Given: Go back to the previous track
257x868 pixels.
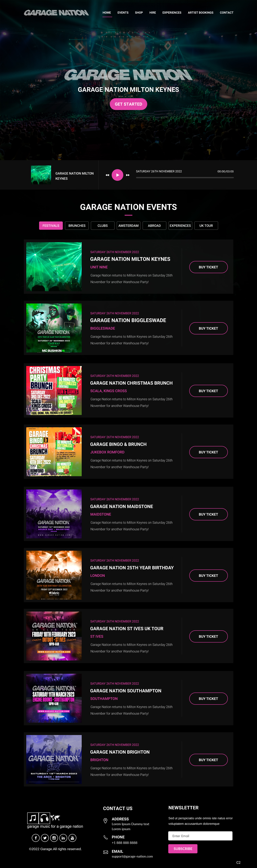Looking at the screenshot, I should coord(107,175).
